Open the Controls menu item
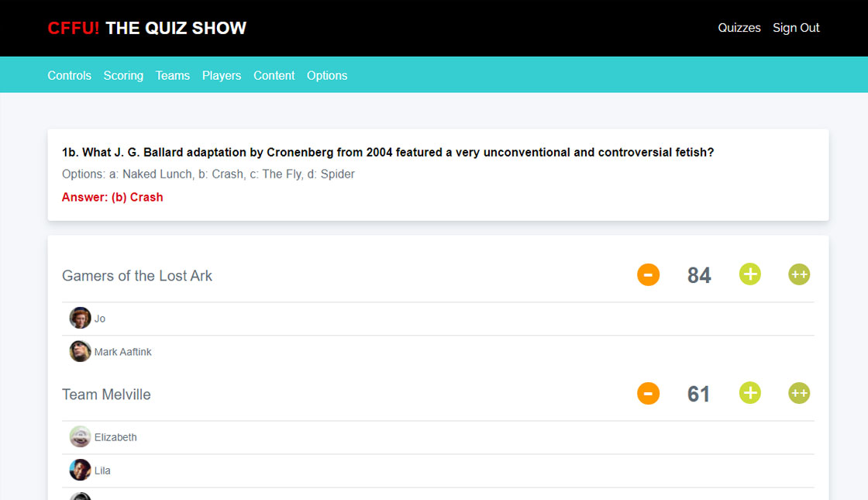 click(x=69, y=75)
